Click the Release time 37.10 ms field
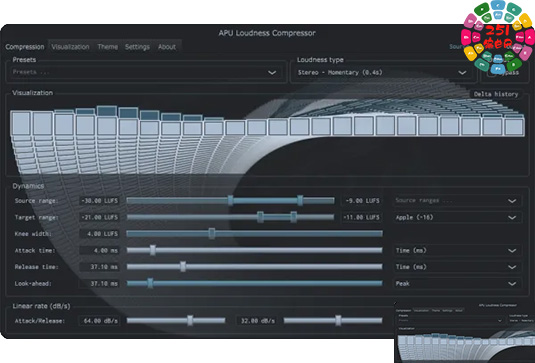The image size is (535, 363). point(99,267)
